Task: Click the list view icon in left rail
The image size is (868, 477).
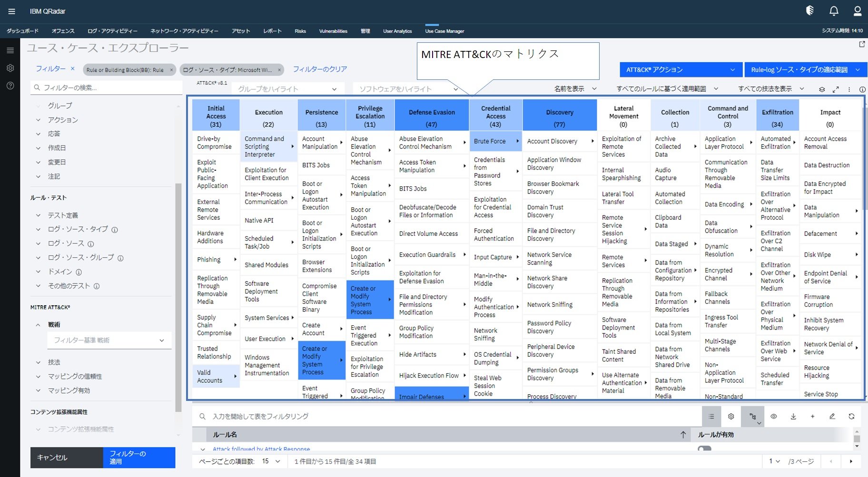Action: click(10, 50)
